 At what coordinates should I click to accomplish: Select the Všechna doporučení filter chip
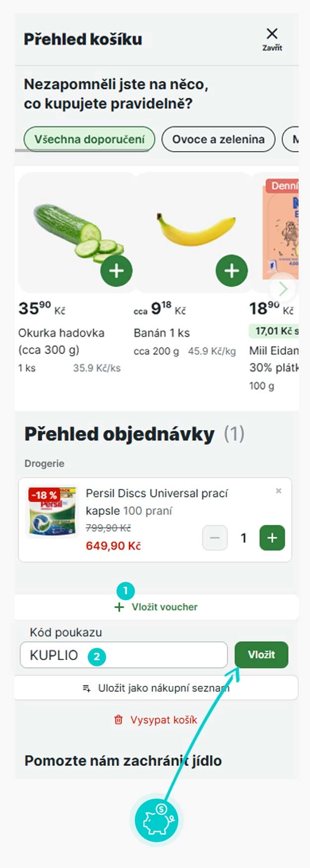[x=89, y=139]
